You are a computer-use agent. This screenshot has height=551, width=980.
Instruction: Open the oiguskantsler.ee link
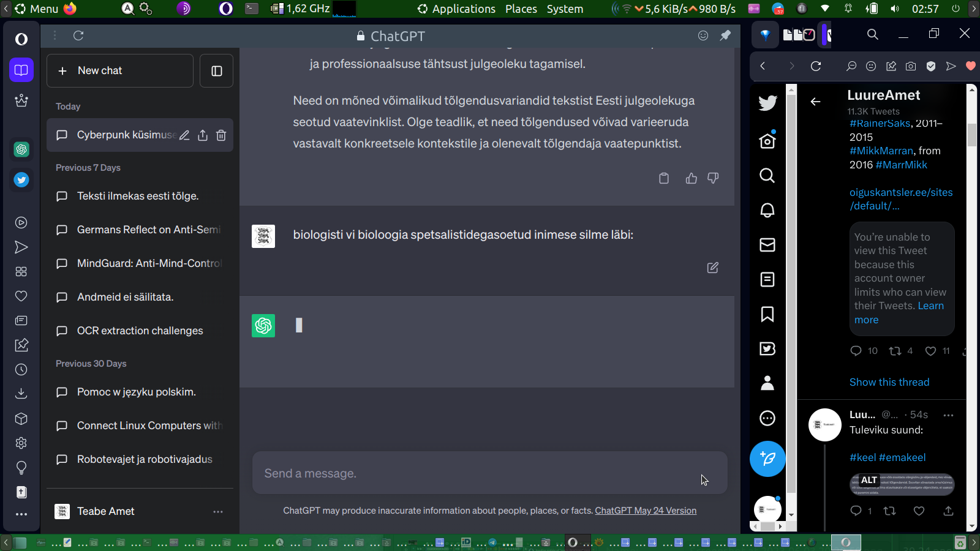[901, 199]
